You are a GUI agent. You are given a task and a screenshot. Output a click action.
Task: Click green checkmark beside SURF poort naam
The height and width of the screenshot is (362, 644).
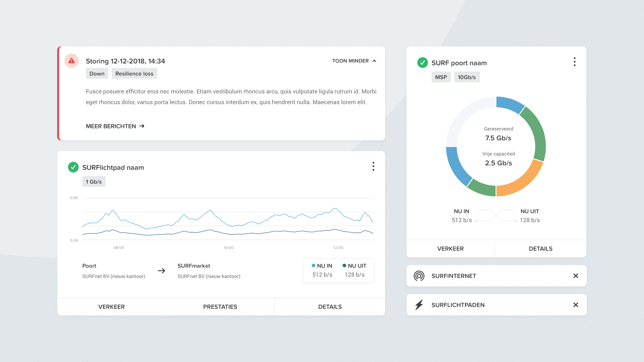tap(422, 63)
